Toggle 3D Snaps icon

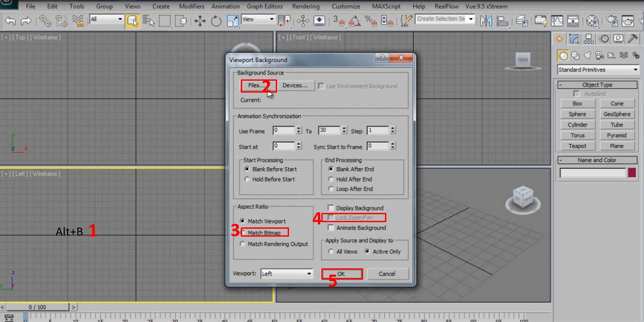tap(338, 21)
